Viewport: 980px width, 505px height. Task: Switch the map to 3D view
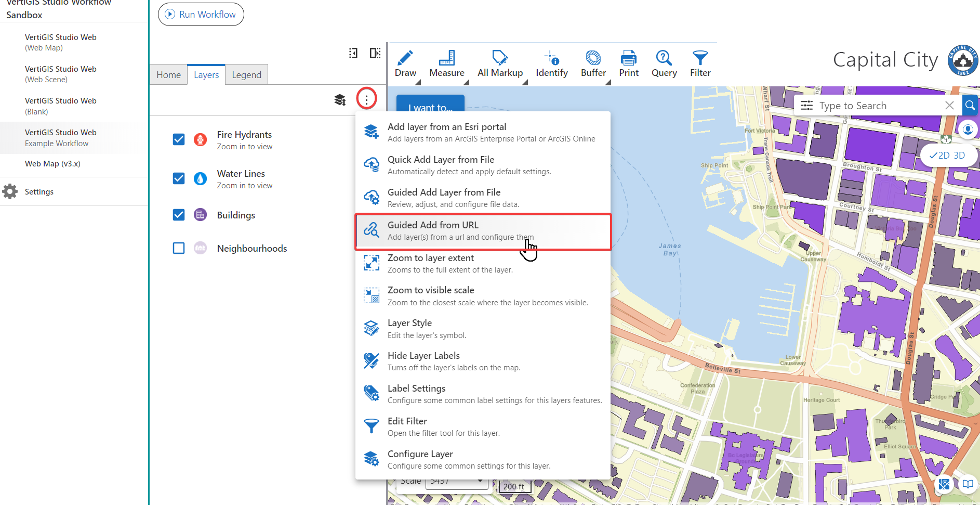959,156
